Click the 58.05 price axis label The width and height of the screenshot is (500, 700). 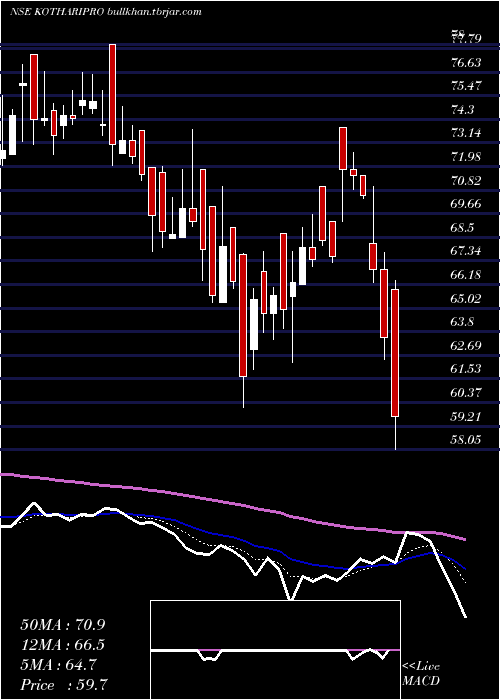coord(466,440)
